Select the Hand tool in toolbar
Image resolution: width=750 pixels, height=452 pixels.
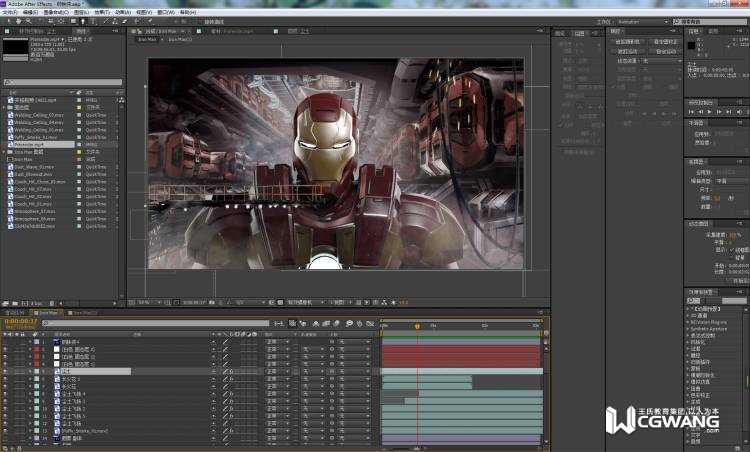click(x=19, y=20)
